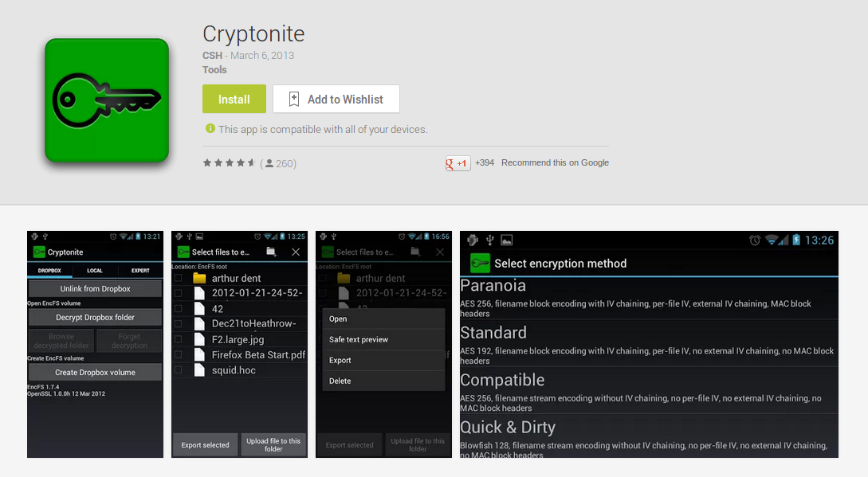Click the 'arthur dent' folder name in the 13:25 screenshot
Image resolution: width=868 pixels, height=477 pixels.
point(237,279)
